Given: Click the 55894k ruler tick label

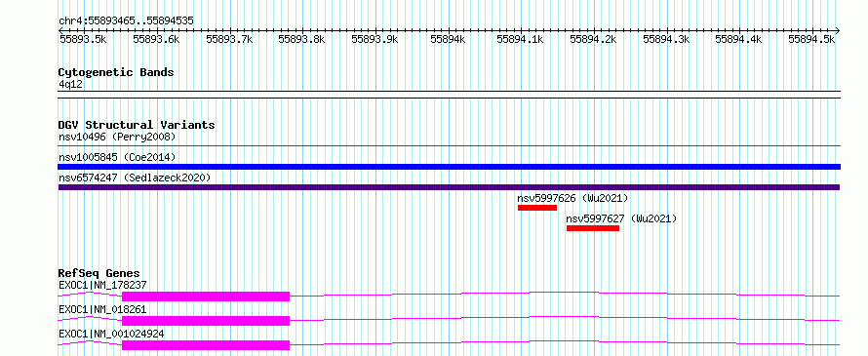Looking at the screenshot, I should (448, 39).
